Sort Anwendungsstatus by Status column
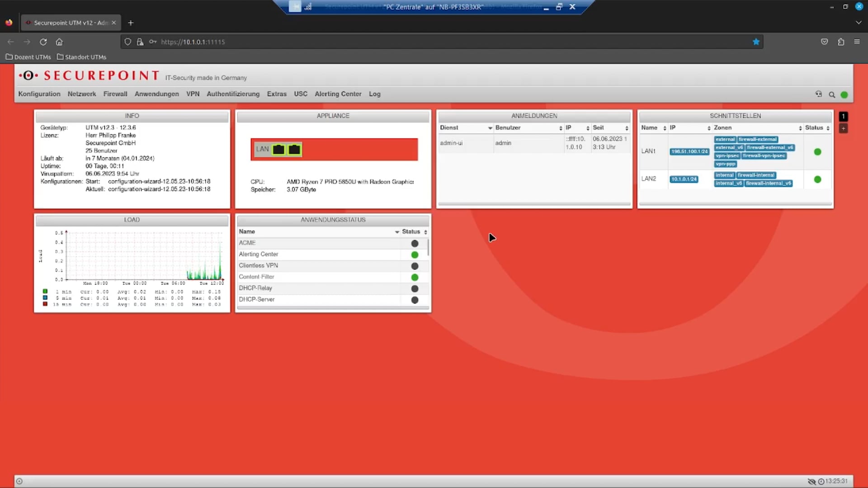Image resolution: width=868 pixels, height=488 pixels. 415,232
